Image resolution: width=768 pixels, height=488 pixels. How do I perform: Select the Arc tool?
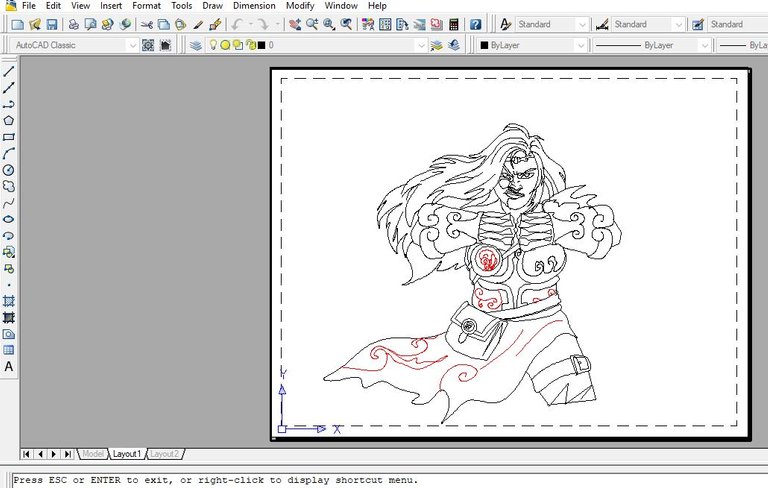pos(9,153)
